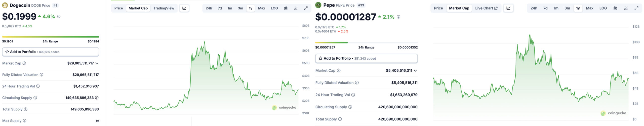Select 24h range on Dogecoin chart
The height and width of the screenshot is (126, 644).
pyautogui.click(x=209, y=8)
